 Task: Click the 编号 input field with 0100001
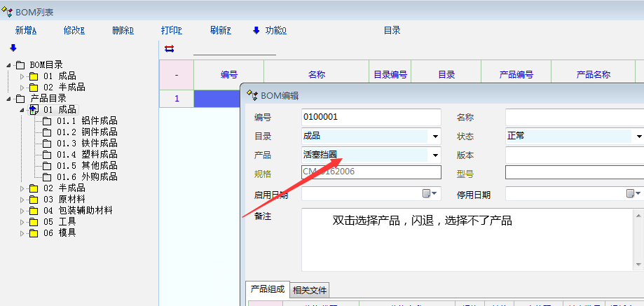click(371, 117)
